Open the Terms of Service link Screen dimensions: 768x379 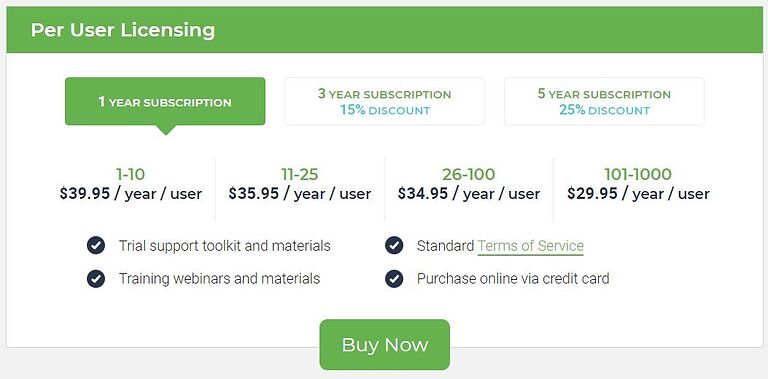coord(530,246)
